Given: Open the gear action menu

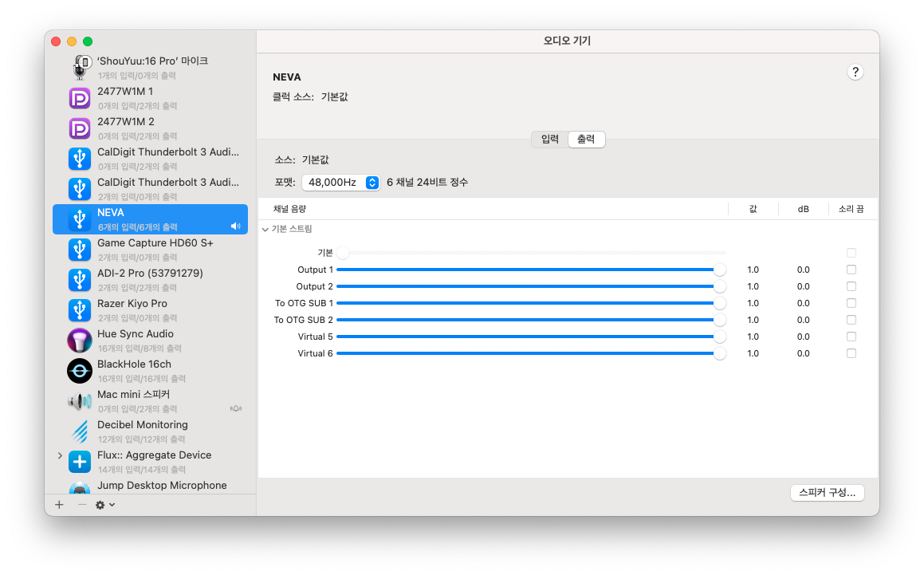Looking at the screenshot, I should coord(105,505).
